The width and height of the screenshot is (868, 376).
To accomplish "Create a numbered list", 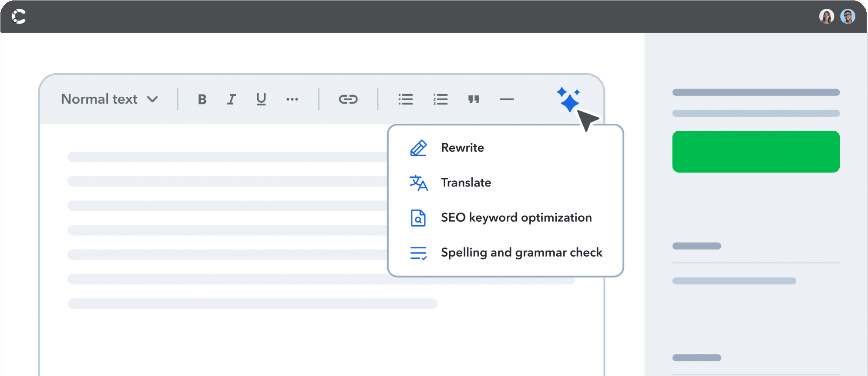I will [x=440, y=99].
